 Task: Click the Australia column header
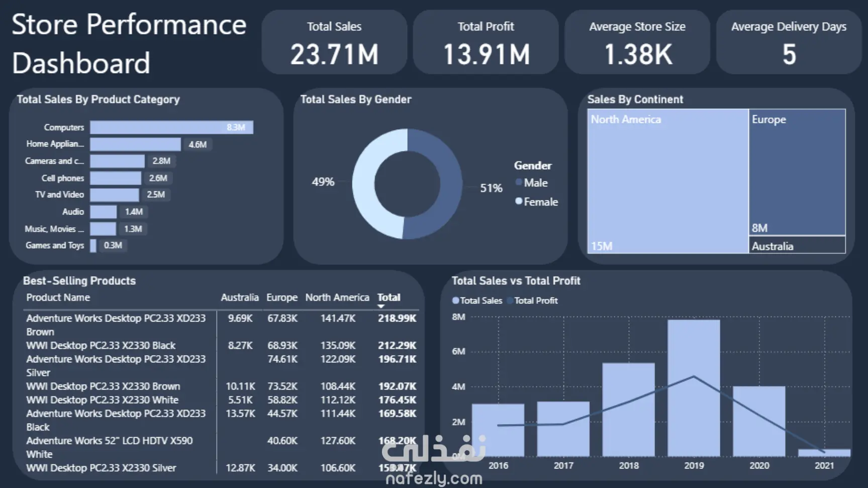pyautogui.click(x=239, y=297)
